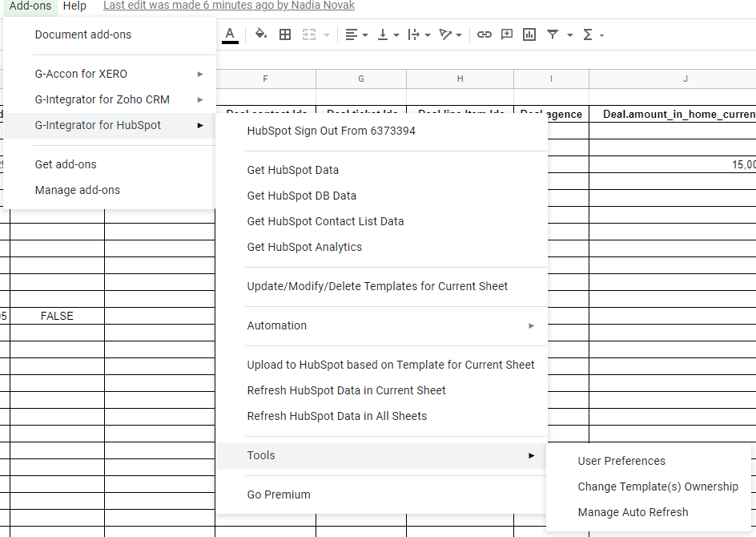Image resolution: width=756 pixels, height=537 pixels.
Task: Select column G header
Action: pos(361,79)
